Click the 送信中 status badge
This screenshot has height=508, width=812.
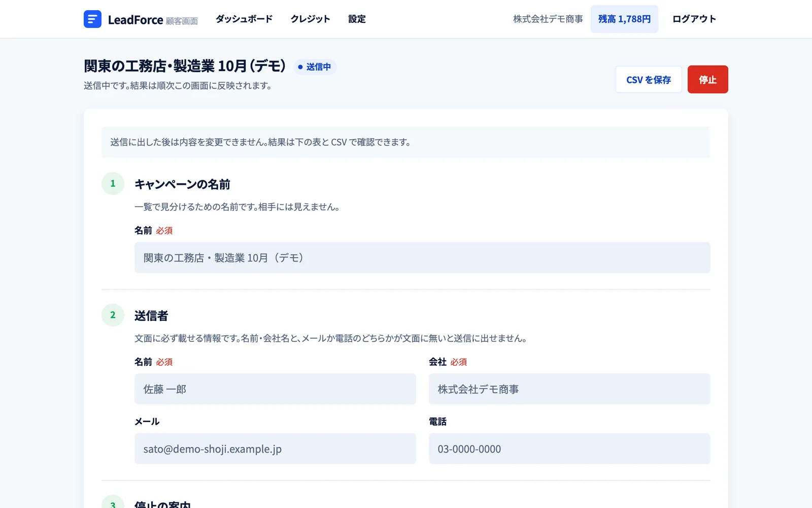click(315, 67)
